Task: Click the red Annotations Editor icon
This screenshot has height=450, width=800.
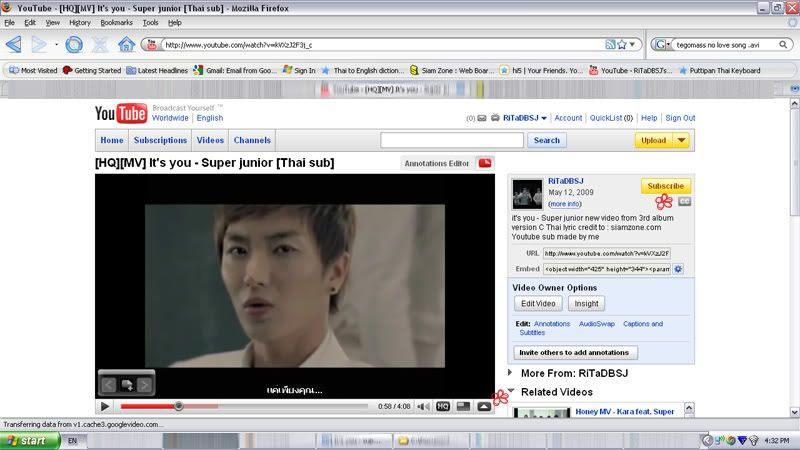Action: click(x=485, y=163)
